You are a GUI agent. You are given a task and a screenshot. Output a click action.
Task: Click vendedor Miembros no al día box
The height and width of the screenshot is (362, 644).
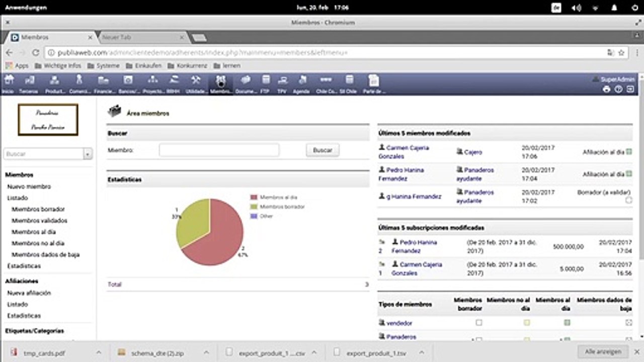tap(527, 323)
